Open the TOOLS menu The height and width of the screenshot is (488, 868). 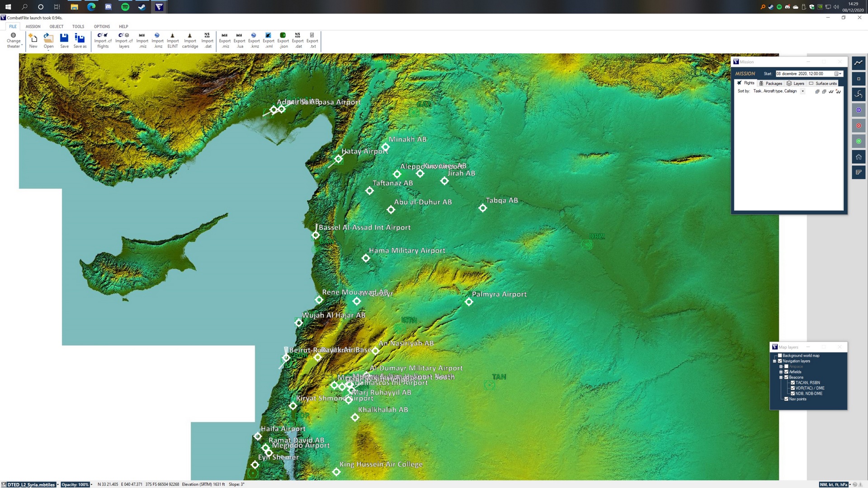point(78,27)
